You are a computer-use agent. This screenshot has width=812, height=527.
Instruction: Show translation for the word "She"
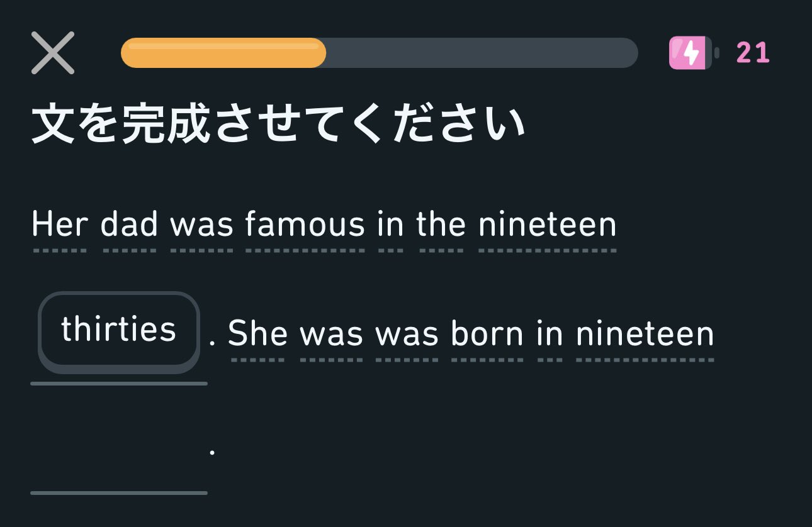257,333
